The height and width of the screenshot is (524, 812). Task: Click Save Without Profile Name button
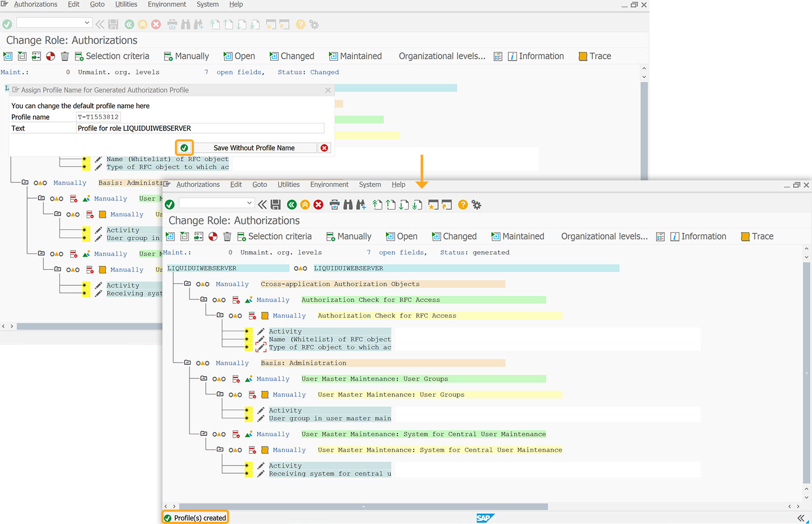click(x=254, y=148)
